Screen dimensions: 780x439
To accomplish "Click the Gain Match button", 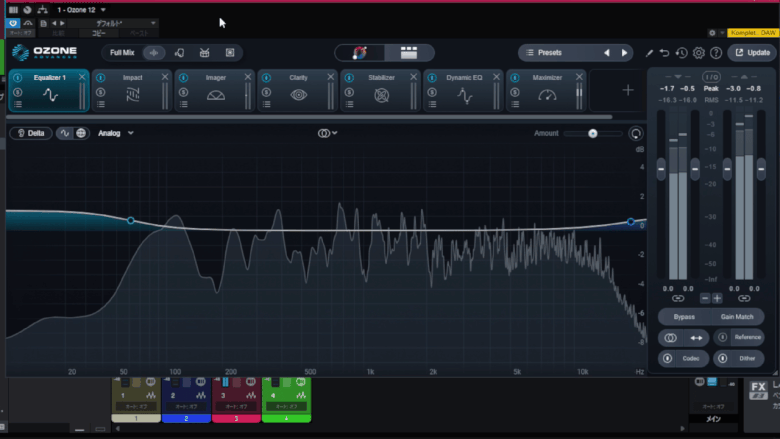I will 737,316.
